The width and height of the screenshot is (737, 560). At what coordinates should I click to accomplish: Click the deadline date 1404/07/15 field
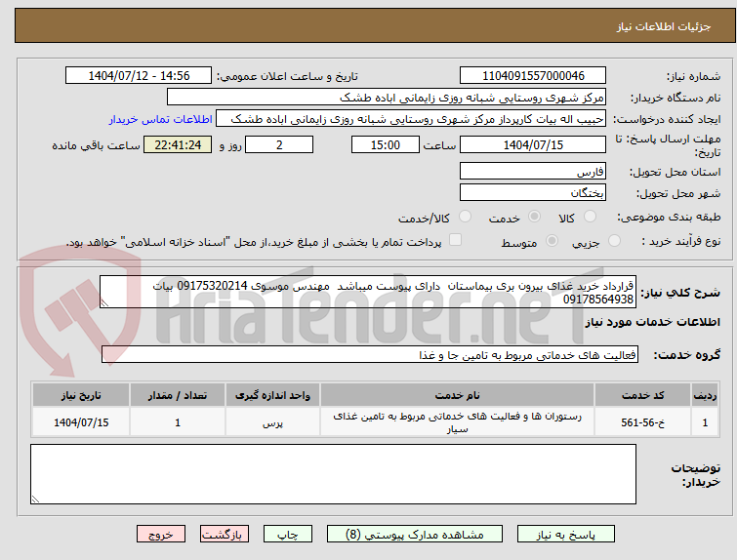(x=533, y=144)
